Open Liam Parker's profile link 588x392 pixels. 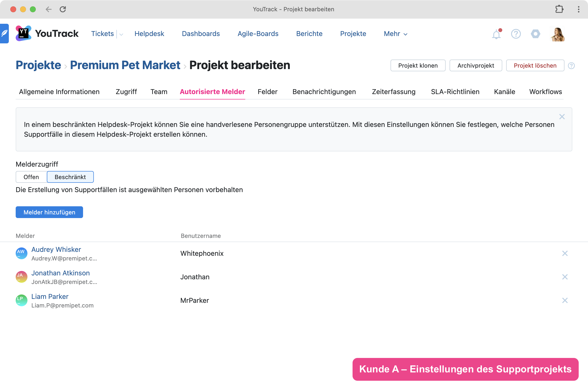point(50,296)
